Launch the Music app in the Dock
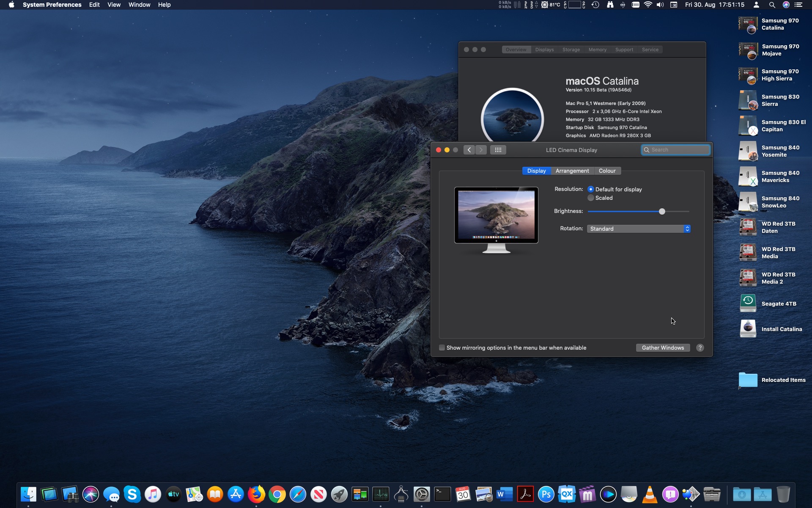812x508 pixels. tap(153, 494)
